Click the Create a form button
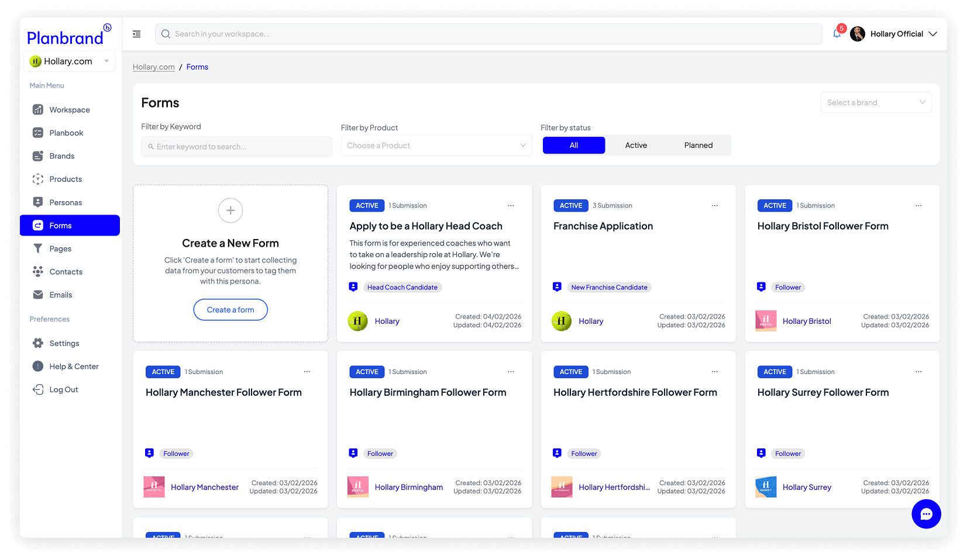The width and height of the screenshot is (967, 560). [x=230, y=310]
